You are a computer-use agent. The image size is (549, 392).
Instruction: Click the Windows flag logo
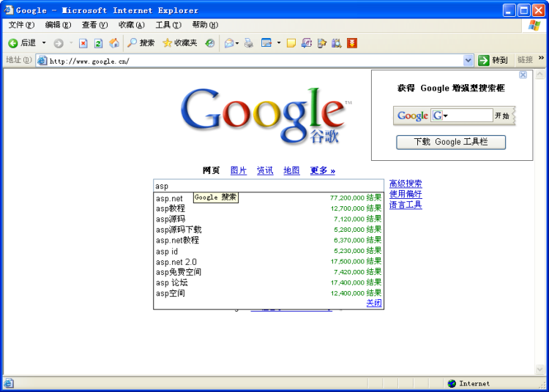coord(534,26)
